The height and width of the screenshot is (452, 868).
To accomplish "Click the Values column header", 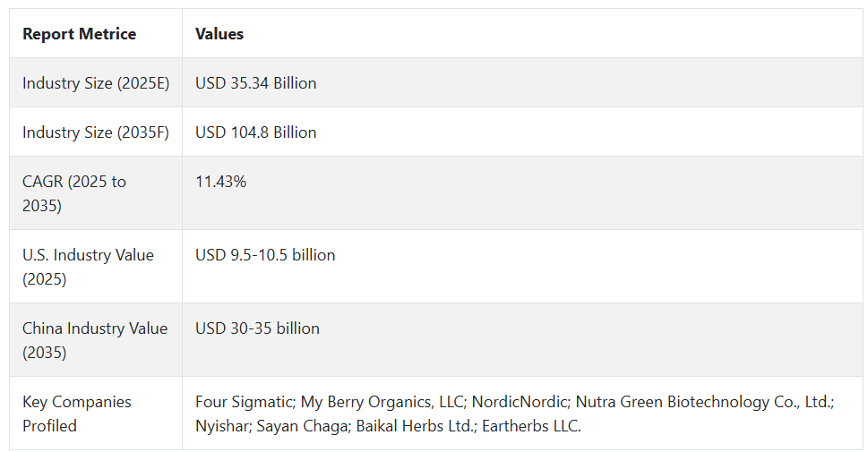I will (219, 34).
